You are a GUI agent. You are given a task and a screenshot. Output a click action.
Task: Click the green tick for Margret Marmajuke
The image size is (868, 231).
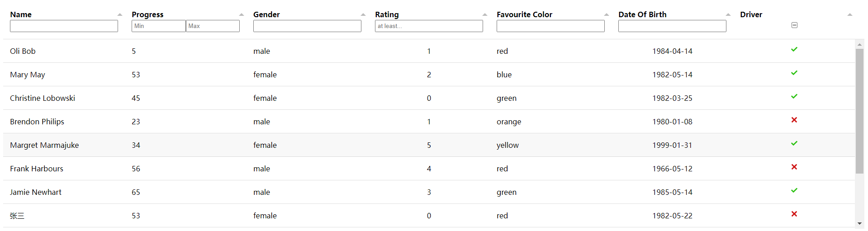click(794, 143)
